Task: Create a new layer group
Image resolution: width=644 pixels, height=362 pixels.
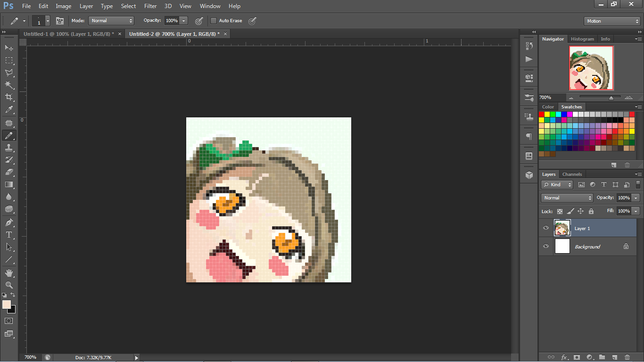Action: [x=602, y=357]
